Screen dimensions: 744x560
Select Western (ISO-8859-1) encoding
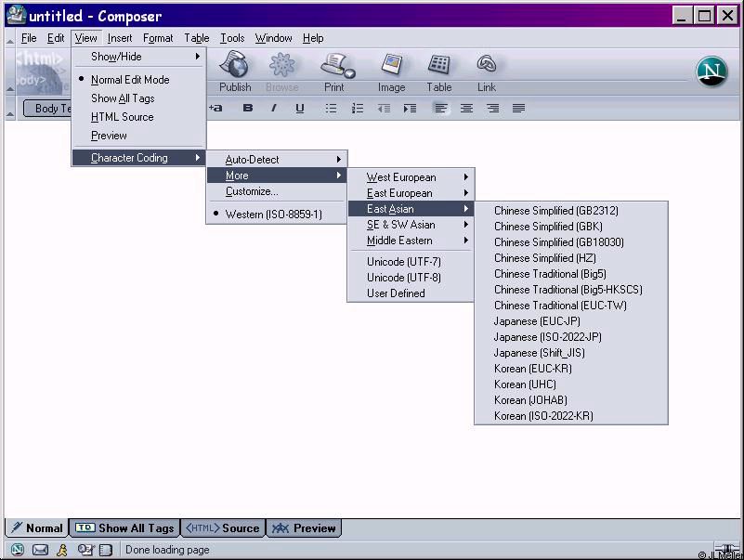(277, 214)
